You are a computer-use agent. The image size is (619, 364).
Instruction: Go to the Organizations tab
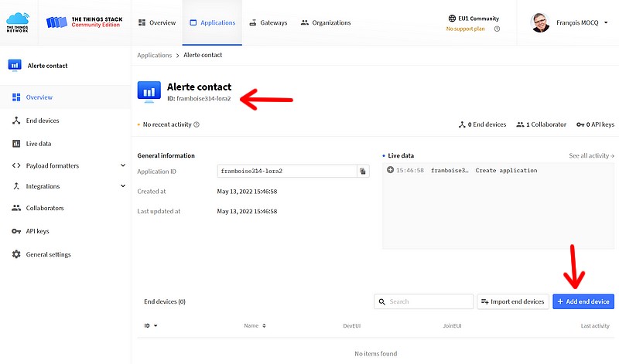pos(326,22)
